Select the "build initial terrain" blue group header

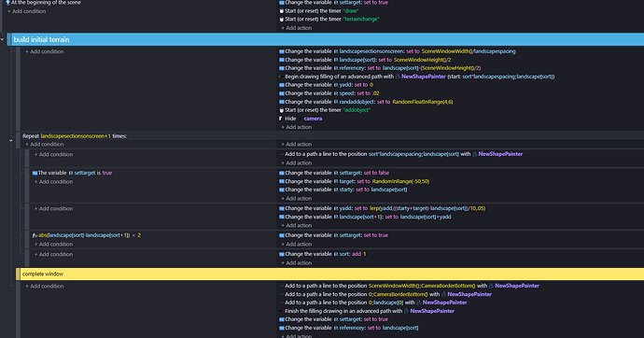point(326,39)
